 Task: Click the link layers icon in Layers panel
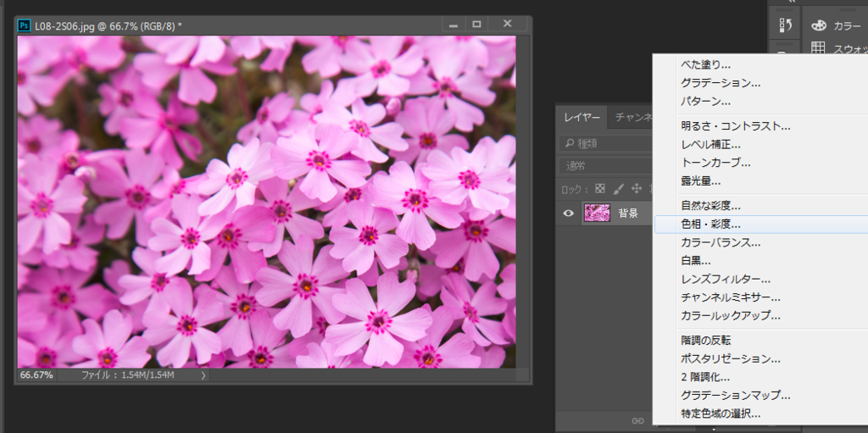(x=637, y=421)
